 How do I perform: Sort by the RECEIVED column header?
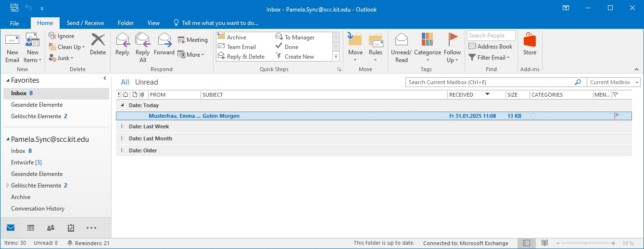coord(476,95)
